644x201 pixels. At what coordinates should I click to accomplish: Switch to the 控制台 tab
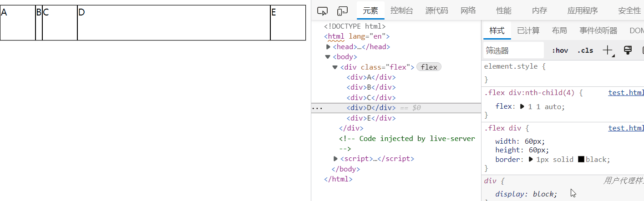(402, 10)
